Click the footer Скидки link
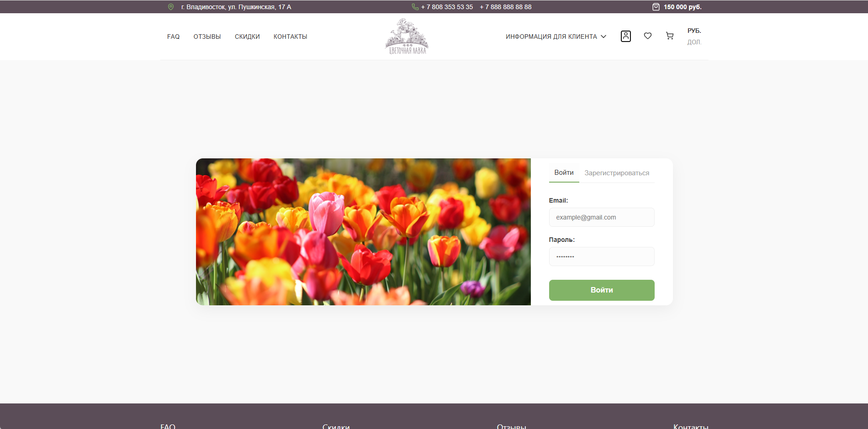The image size is (868, 429). coord(336,426)
